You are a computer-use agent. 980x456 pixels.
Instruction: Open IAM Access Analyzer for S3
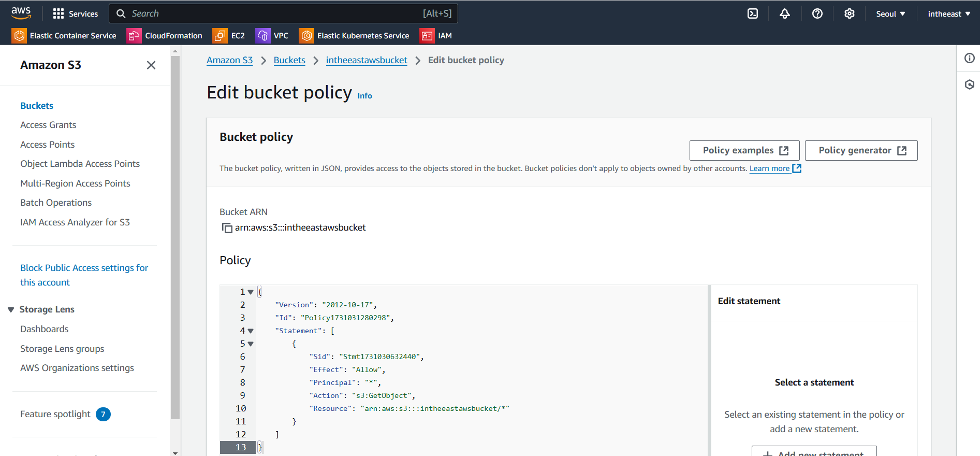[x=75, y=222]
